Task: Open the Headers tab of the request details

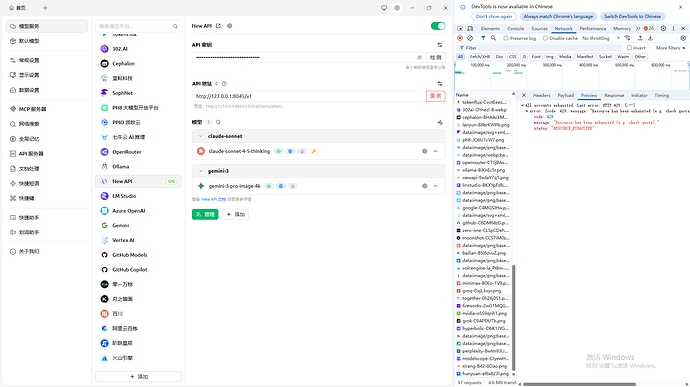Action: (542, 95)
